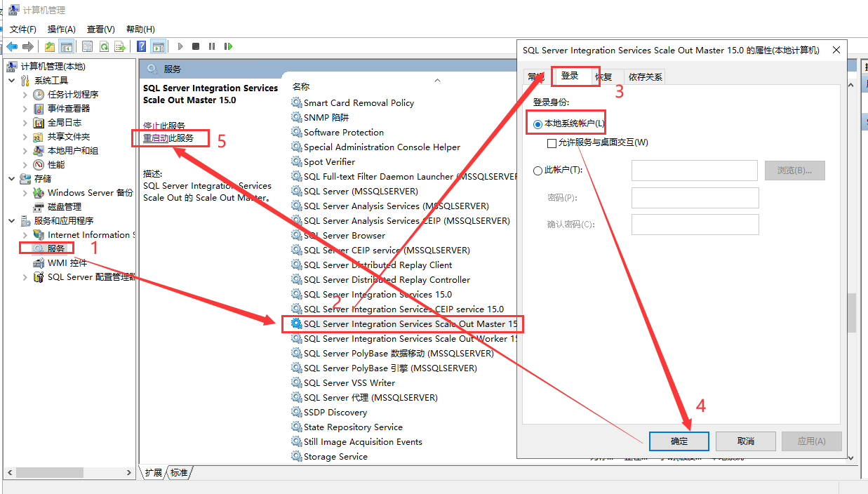
Task: Select the 此帐户 radio button
Action: coord(536,170)
